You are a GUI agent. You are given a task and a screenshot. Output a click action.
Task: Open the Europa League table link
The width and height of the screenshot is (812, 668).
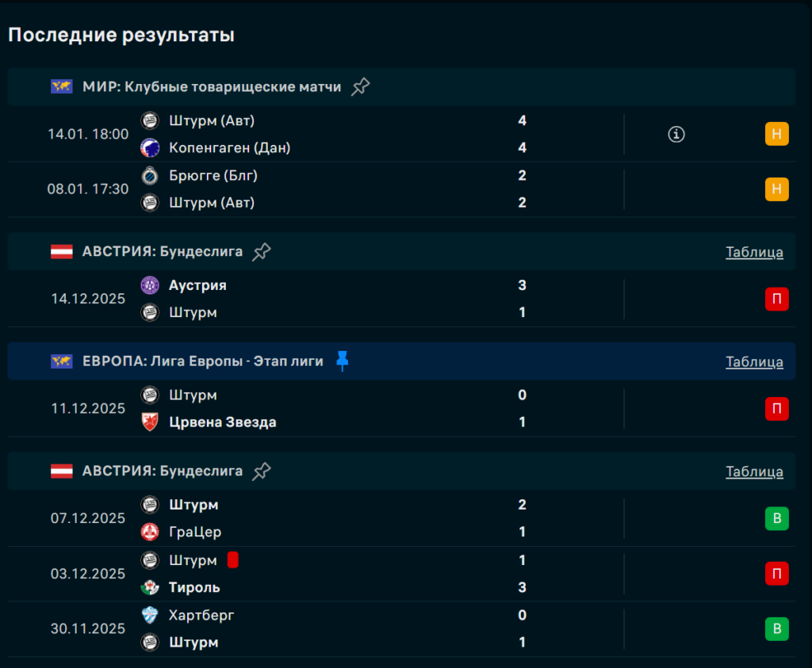coord(754,361)
